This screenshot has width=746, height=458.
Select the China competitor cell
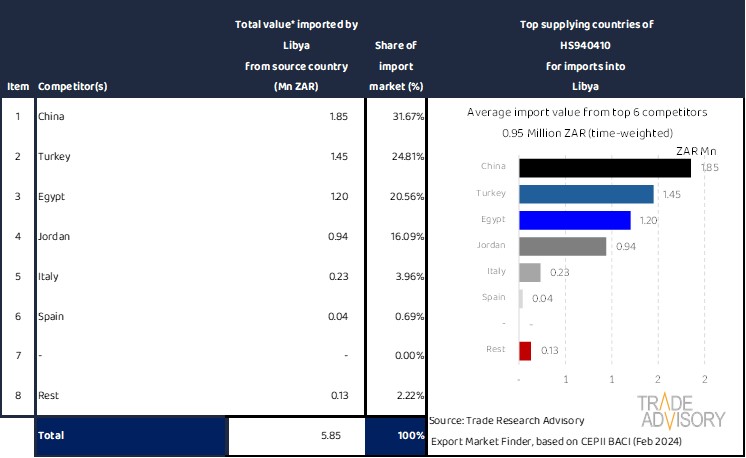tap(52, 117)
